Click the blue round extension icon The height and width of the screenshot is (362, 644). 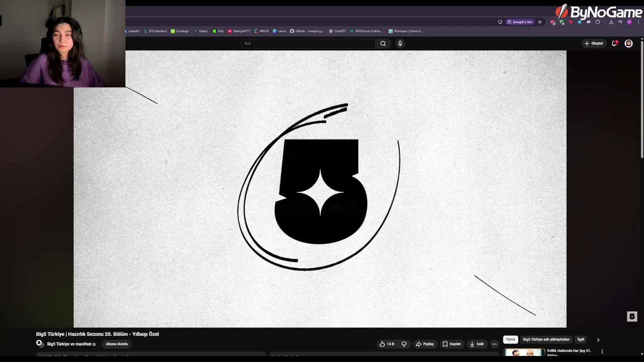580,22
